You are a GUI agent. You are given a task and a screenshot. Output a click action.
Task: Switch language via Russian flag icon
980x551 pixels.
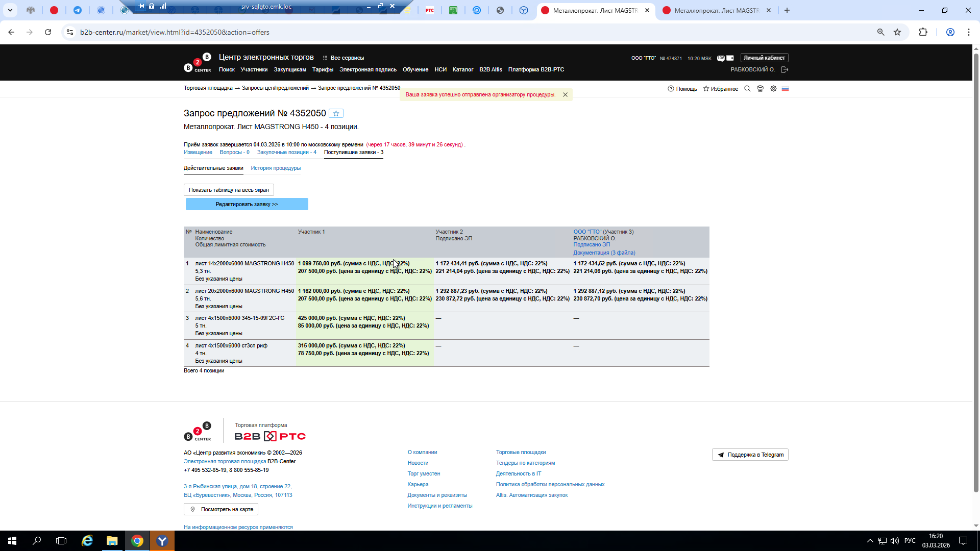(785, 89)
